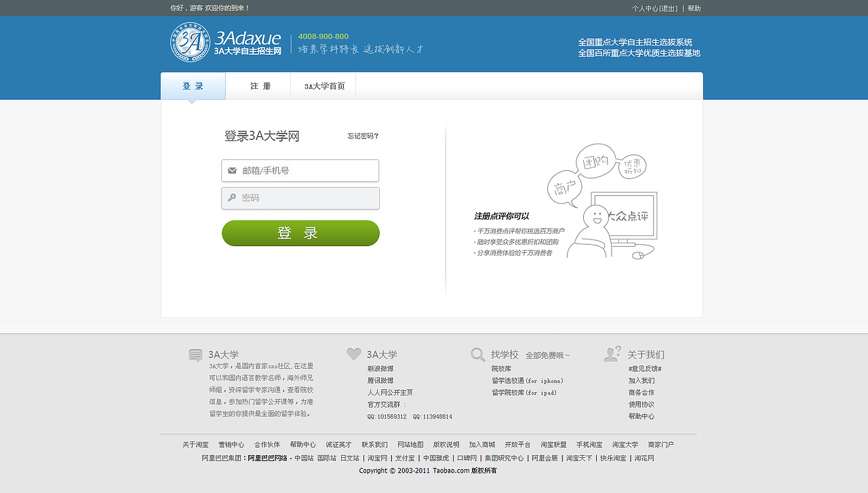Viewport: 868px width, 493px height.
Task: Open the 加入商城 footer link
Action: (x=482, y=445)
